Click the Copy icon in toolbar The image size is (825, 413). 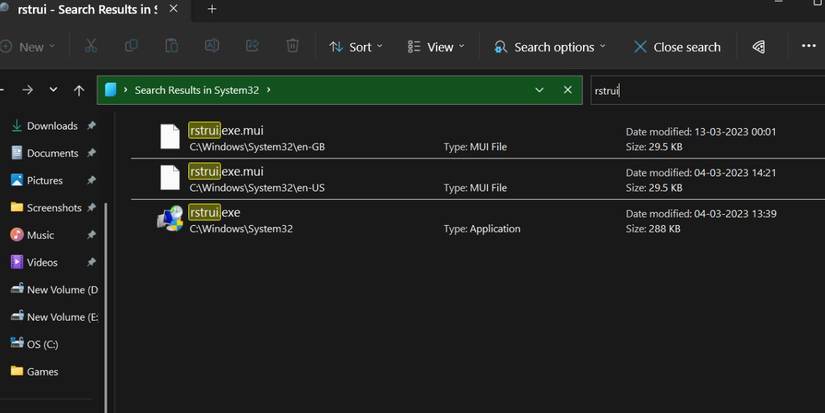131,46
